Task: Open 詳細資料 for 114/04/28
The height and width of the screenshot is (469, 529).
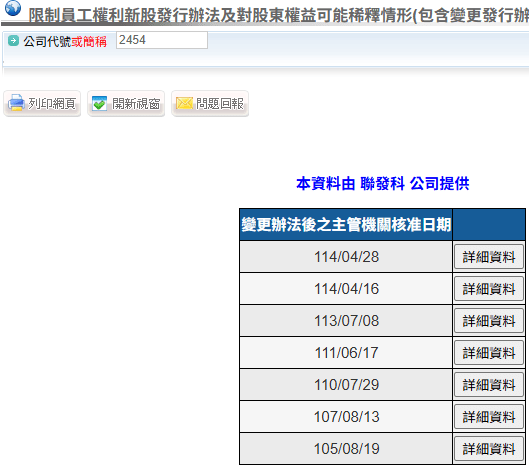Action: tap(489, 257)
